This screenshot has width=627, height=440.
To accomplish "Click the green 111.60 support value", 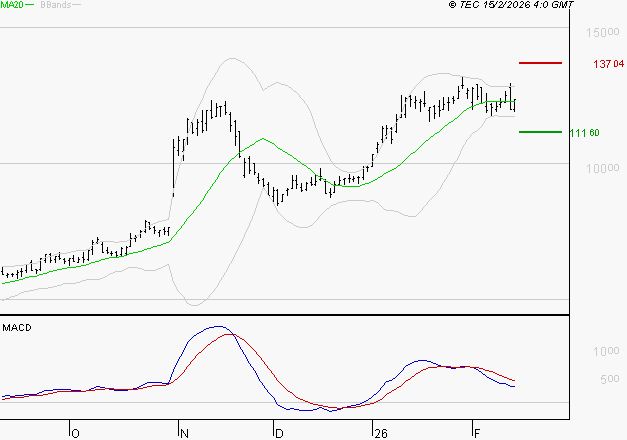I will click(584, 133).
